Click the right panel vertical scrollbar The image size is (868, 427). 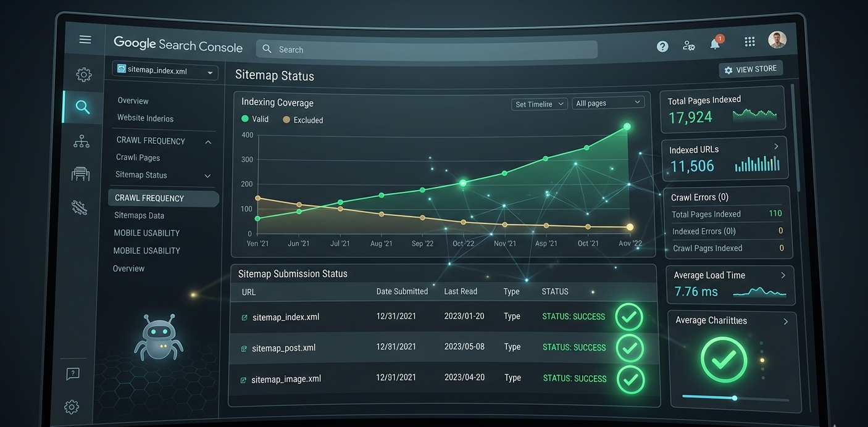pyautogui.click(x=796, y=139)
